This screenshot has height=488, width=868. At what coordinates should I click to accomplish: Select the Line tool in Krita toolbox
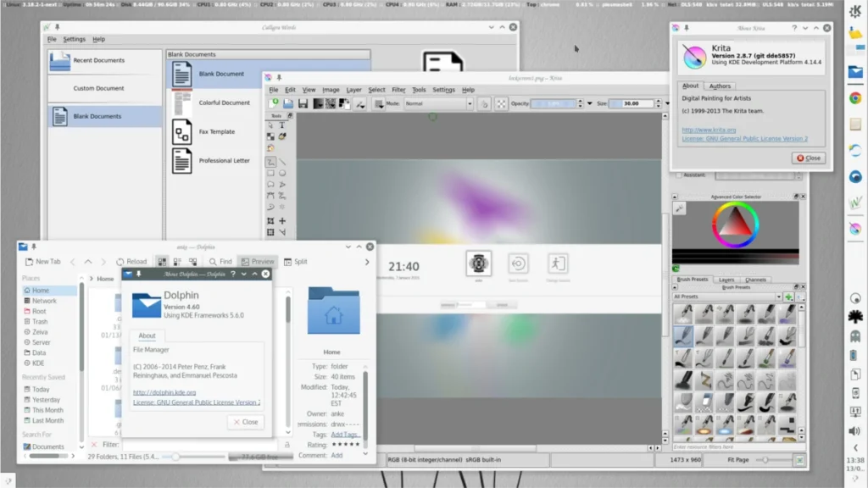[282, 161]
